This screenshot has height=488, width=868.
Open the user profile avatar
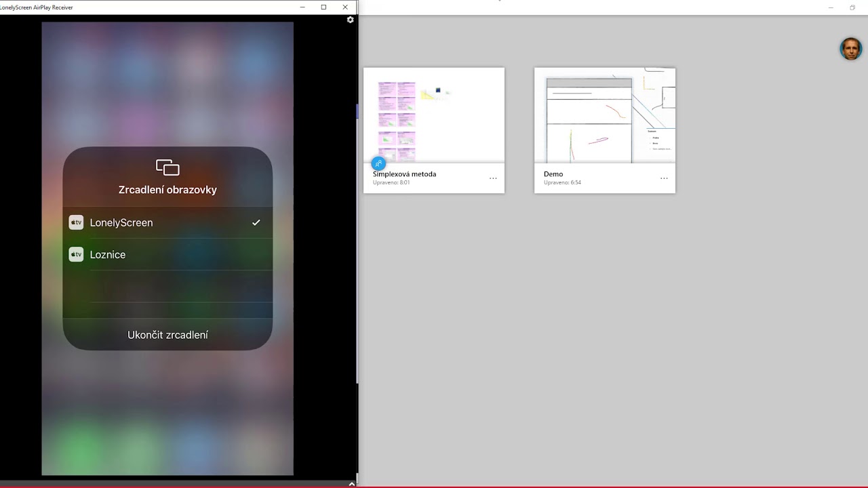[851, 49]
